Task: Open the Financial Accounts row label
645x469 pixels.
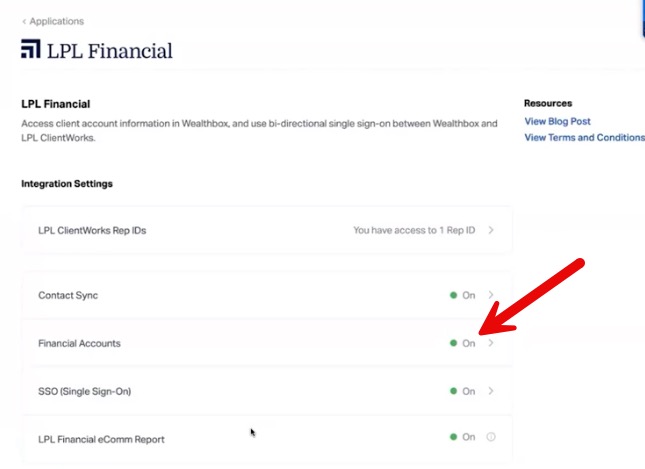Action: pyautogui.click(x=79, y=343)
